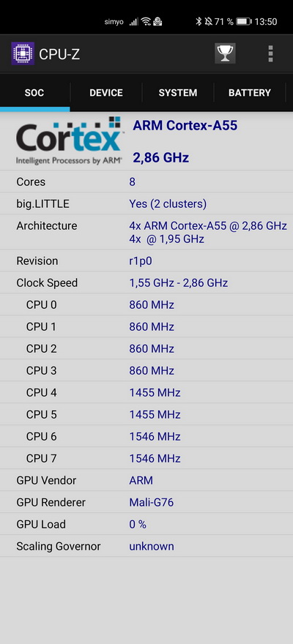
Task: Select the GPU Renderer Mali-G76 row
Action: point(146,502)
